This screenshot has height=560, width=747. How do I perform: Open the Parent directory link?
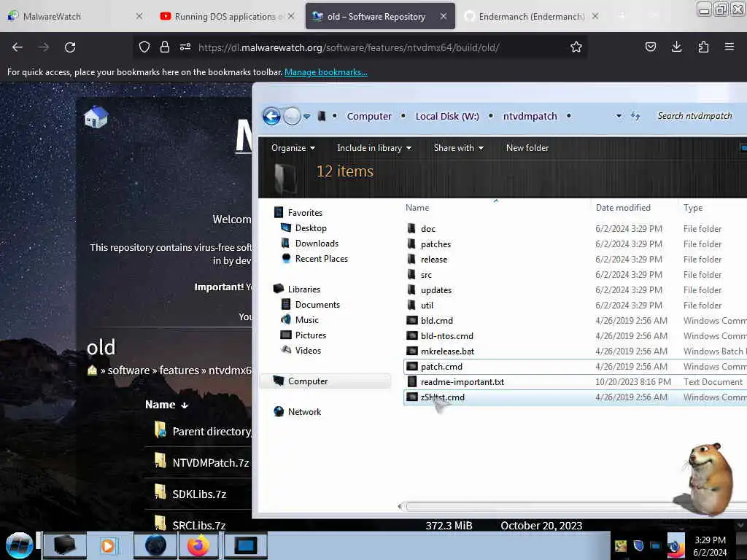tap(212, 432)
